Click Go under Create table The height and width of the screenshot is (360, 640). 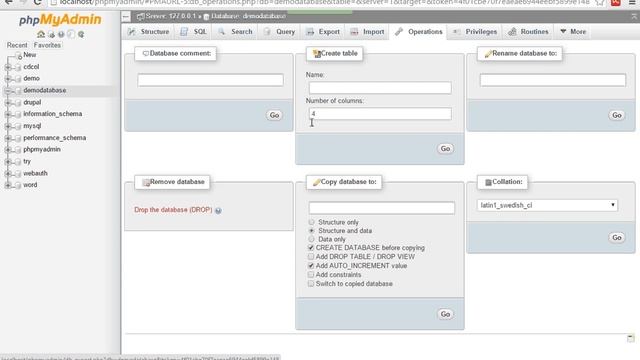(x=445, y=149)
